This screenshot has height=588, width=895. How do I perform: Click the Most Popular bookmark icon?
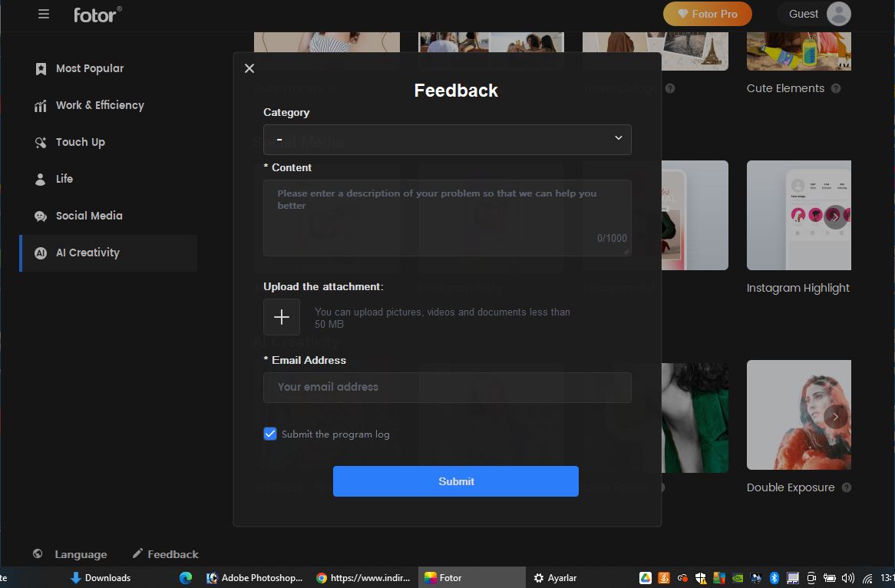coord(41,69)
